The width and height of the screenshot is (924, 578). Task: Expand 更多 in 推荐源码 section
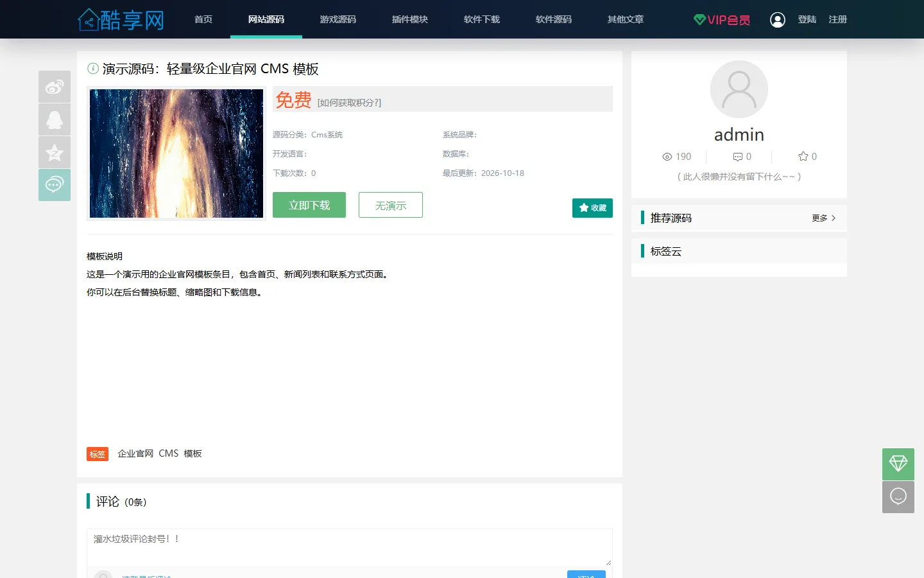tap(824, 218)
